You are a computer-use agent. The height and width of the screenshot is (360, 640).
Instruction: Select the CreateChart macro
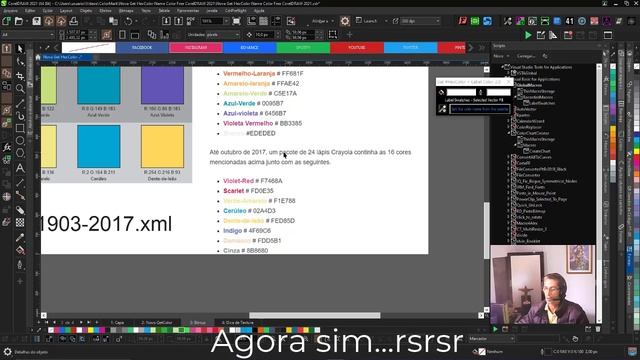(540, 151)
